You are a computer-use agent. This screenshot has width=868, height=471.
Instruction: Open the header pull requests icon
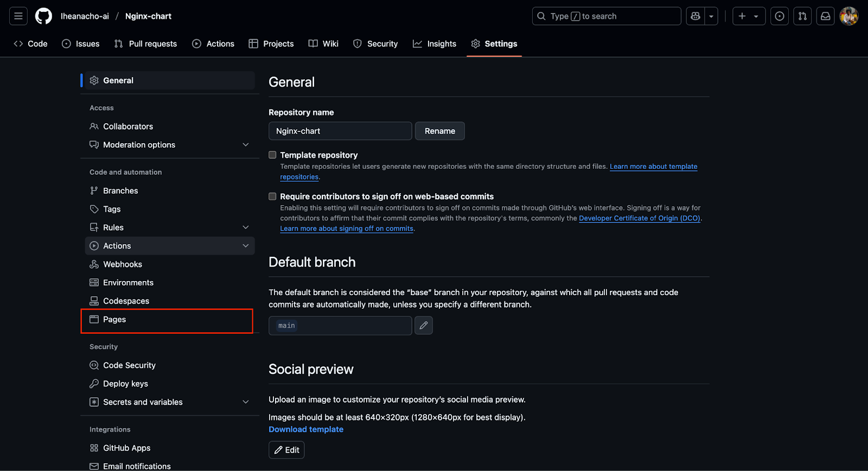pyautogui.click(x=802, y=16)
